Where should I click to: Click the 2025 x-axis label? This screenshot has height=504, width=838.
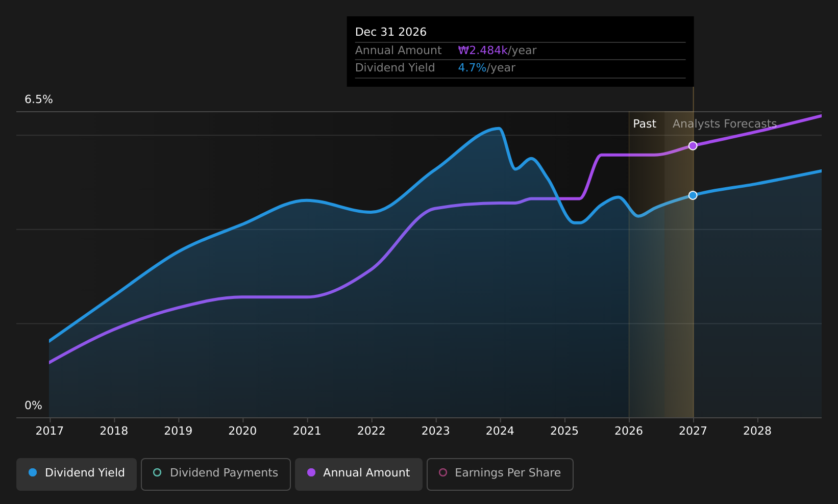[564, 431]
